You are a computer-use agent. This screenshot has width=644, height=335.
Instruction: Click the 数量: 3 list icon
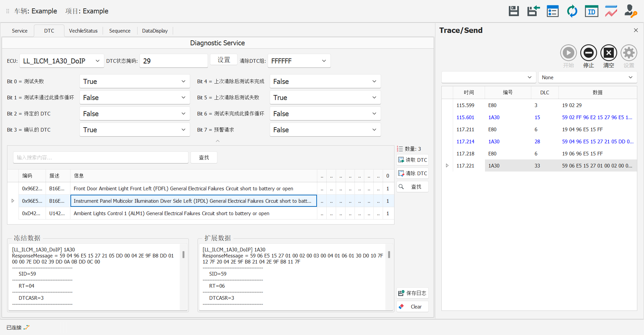pyautogui.click(x=400, y=149)
